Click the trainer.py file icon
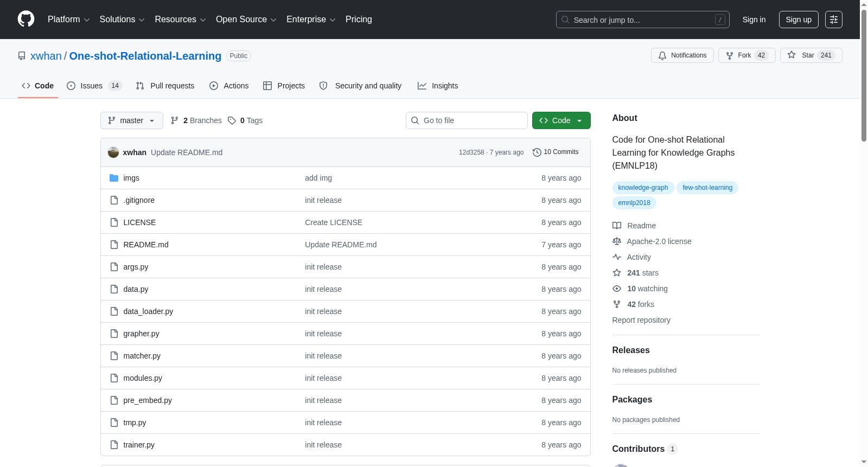 114,445
